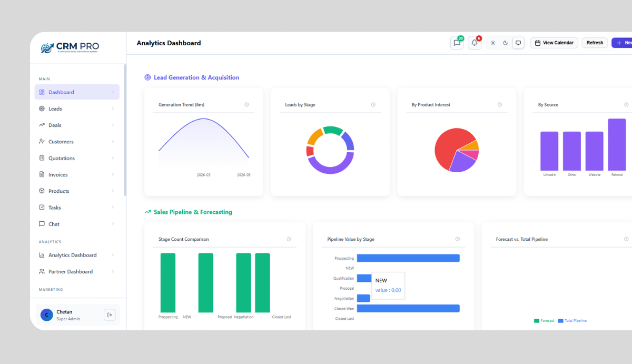Screen dimensions: 632x364
Task: Open Quotations in the sidebar
Action: pos(77,158)
